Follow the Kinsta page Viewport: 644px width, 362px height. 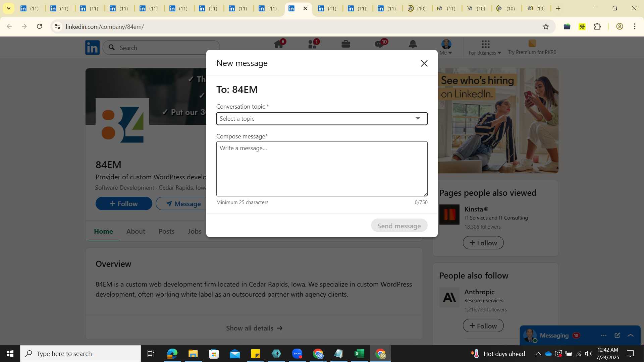click(483, 243)
